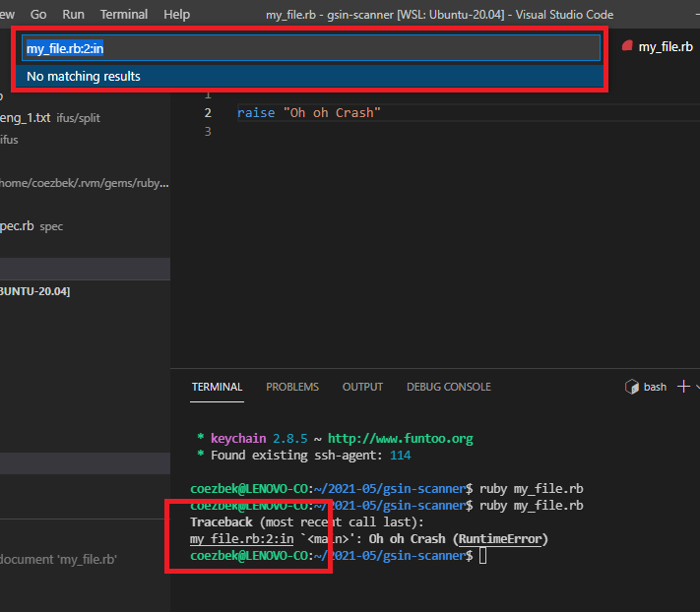Open the Terminal menu

pyautogui.click(x=124, y=15)
